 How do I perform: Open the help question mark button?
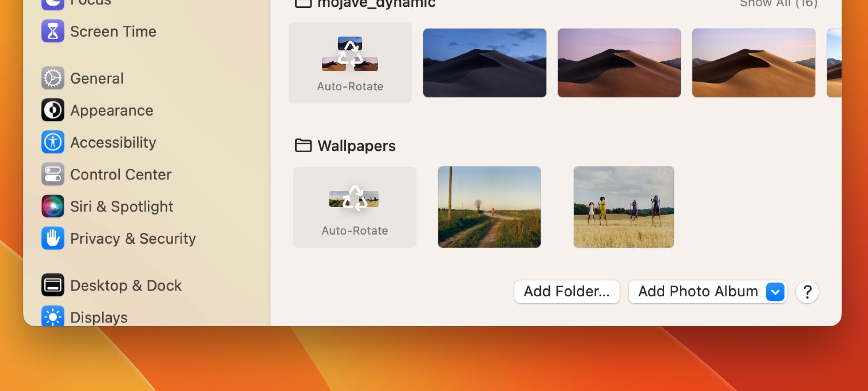(807, 292)
